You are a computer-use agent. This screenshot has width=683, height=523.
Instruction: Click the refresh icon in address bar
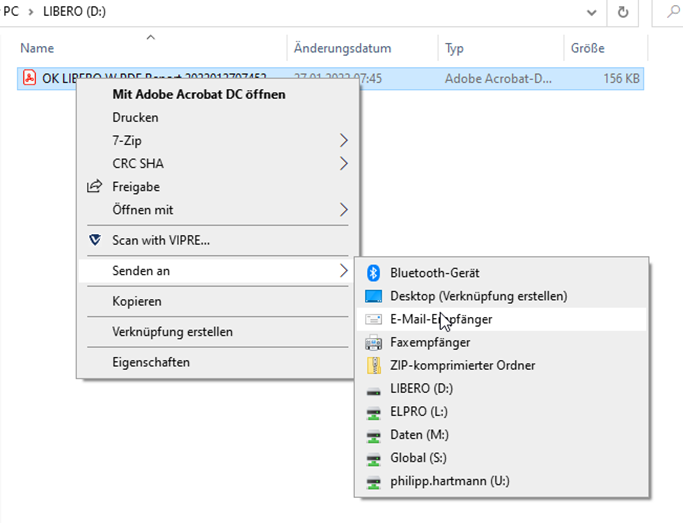click(623, 12)
